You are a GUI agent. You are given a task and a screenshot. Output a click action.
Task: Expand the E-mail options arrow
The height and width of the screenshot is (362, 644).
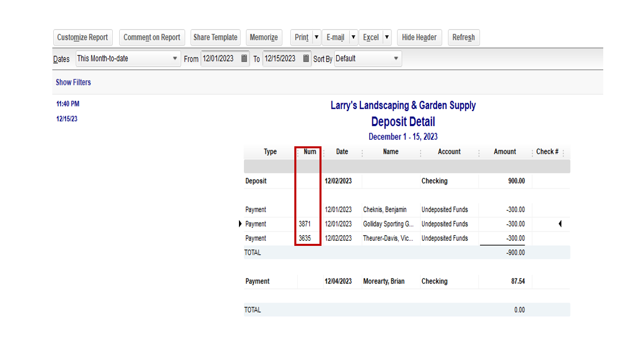click(353, 37)
